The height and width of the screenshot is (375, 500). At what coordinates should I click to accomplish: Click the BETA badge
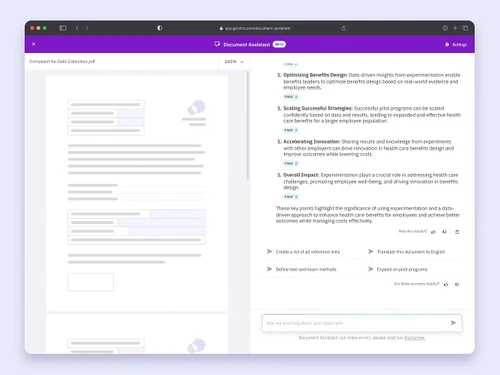pos(279,44)
